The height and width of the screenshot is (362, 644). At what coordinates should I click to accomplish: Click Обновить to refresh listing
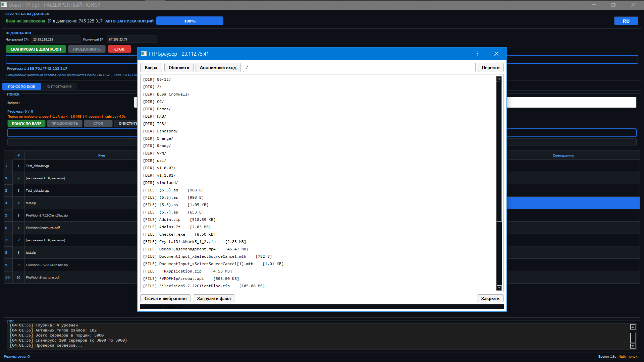click(x=179, y=67)
